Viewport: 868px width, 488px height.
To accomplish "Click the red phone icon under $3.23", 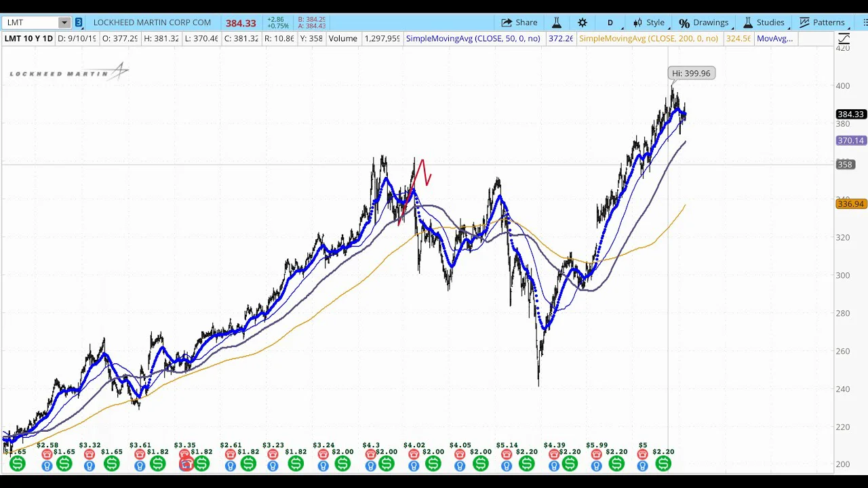I will coord(273,455).
